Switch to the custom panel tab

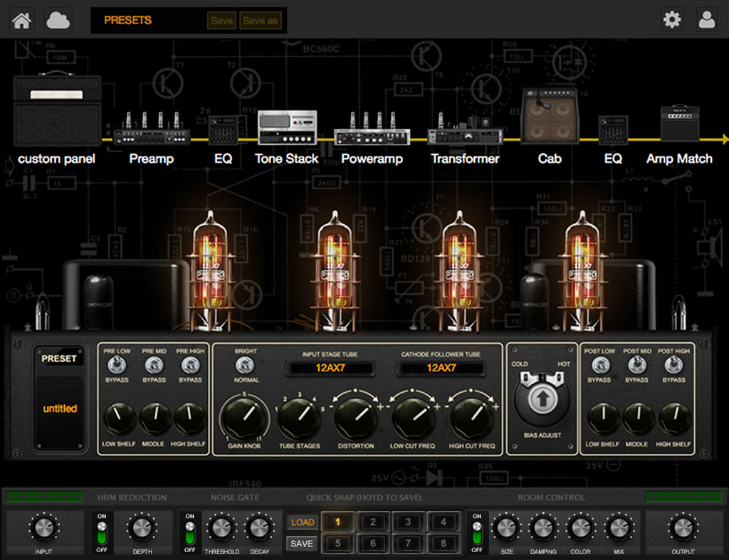56,110
